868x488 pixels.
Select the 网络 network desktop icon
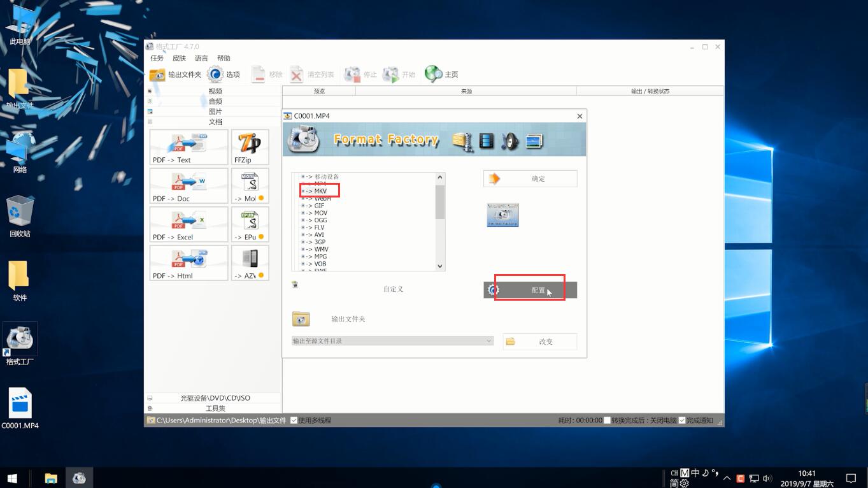(20, 153)
